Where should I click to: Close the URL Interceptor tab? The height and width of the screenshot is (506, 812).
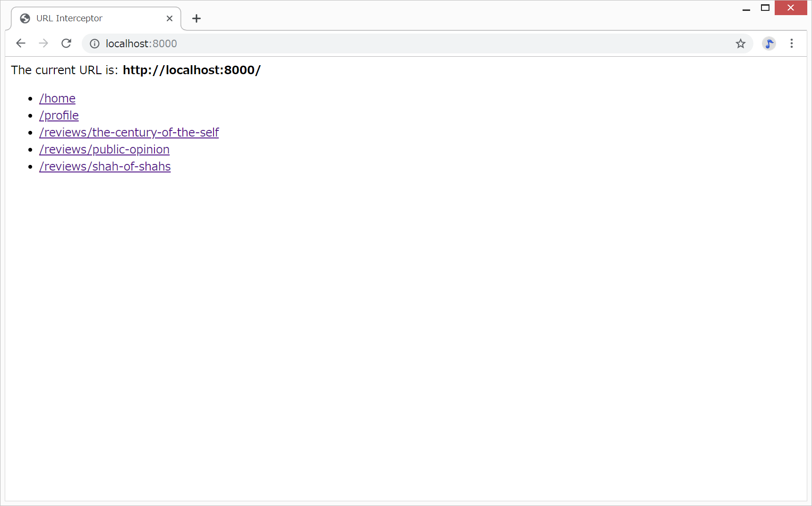click(x=170, y=18)
